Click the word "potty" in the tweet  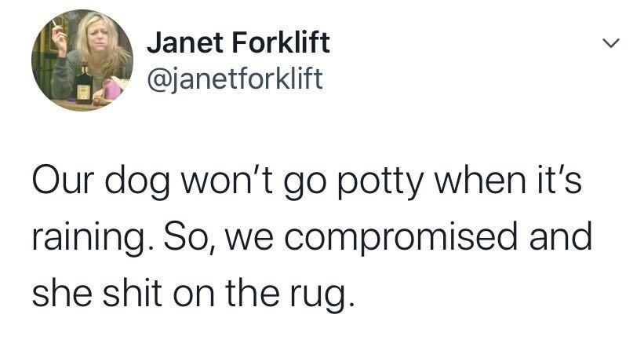pos(380,182)
